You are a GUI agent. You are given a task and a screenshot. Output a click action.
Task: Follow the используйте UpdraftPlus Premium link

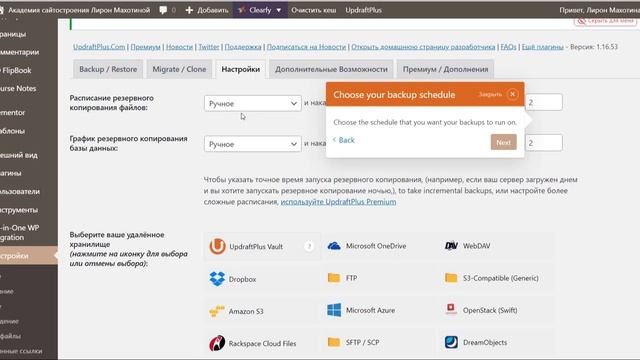338,202
